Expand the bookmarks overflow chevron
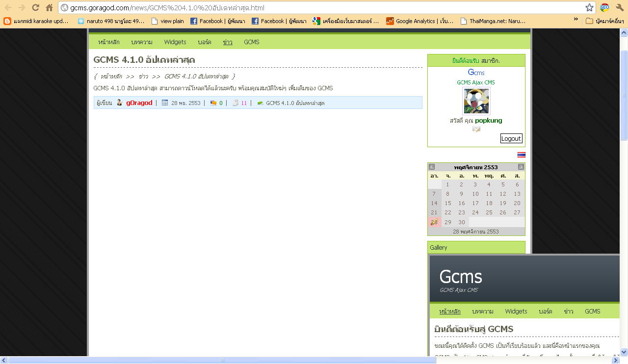The image size is (628, 364). click(x=576, y=20)
